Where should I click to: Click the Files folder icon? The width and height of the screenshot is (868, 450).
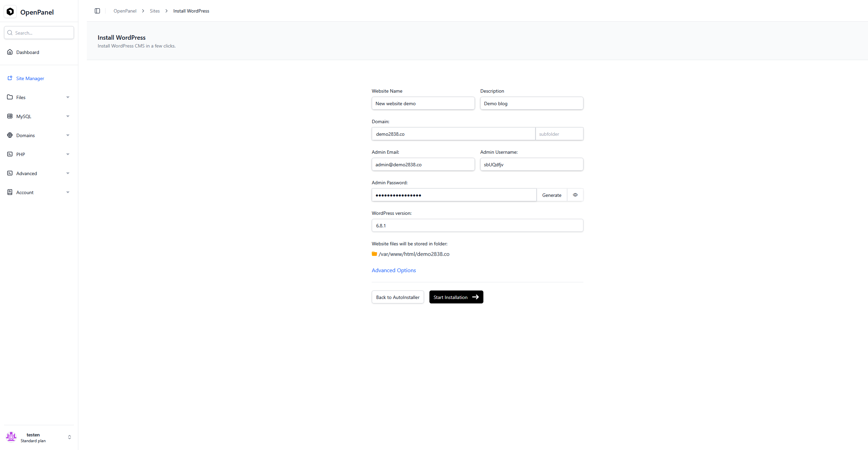click(10, 97)
